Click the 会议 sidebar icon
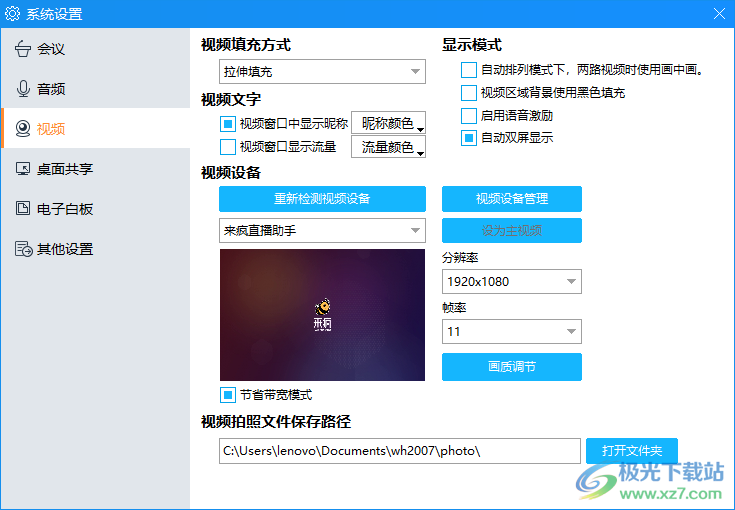This screenshot has width=735, height=510. tap(22, 49)
